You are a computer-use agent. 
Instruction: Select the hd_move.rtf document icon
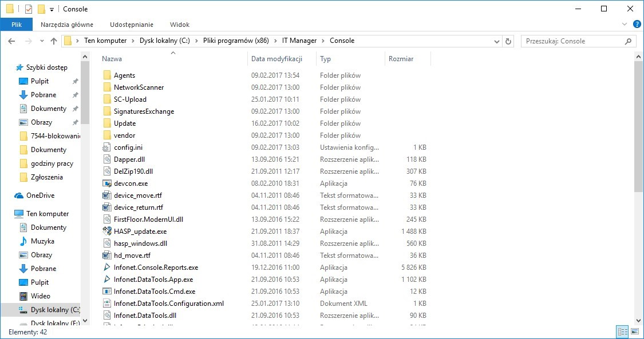pos(107,256)
